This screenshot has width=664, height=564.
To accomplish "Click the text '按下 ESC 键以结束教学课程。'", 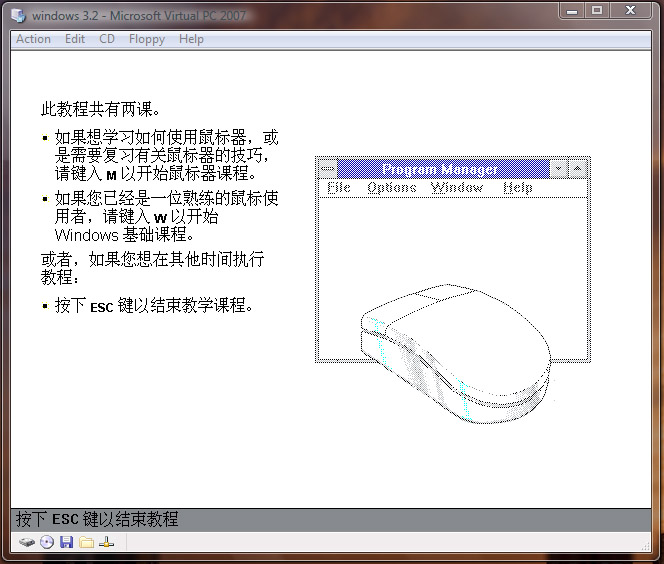I will (x=154, y=305).
